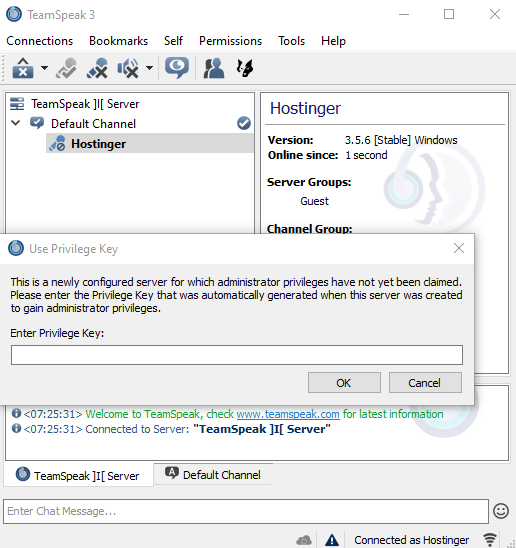Mute speakers using the toolbar icon
This screenshot has width=516, height=548.
coord(128,68)
